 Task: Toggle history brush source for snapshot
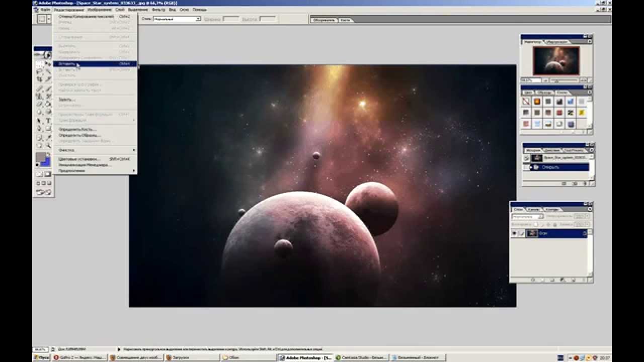527,158
